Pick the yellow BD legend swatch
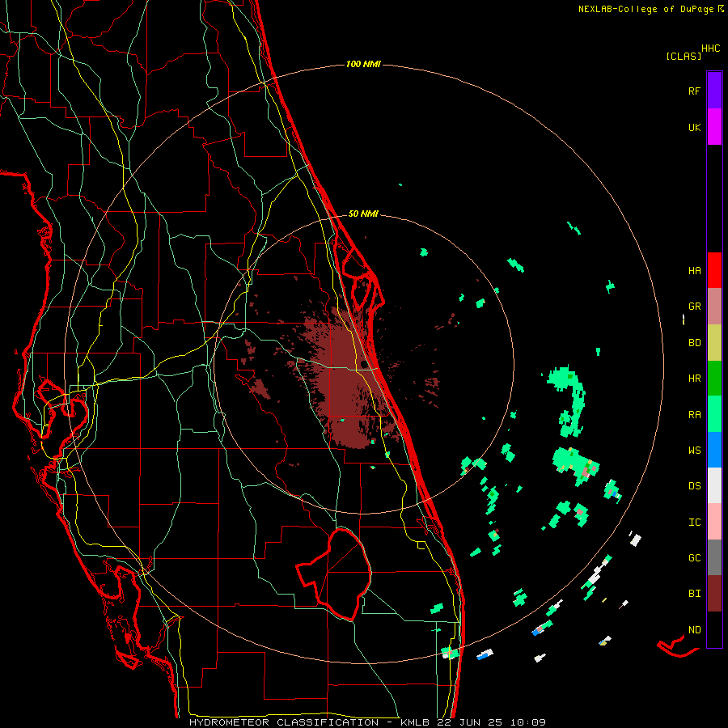 click(x=714, y=343)
